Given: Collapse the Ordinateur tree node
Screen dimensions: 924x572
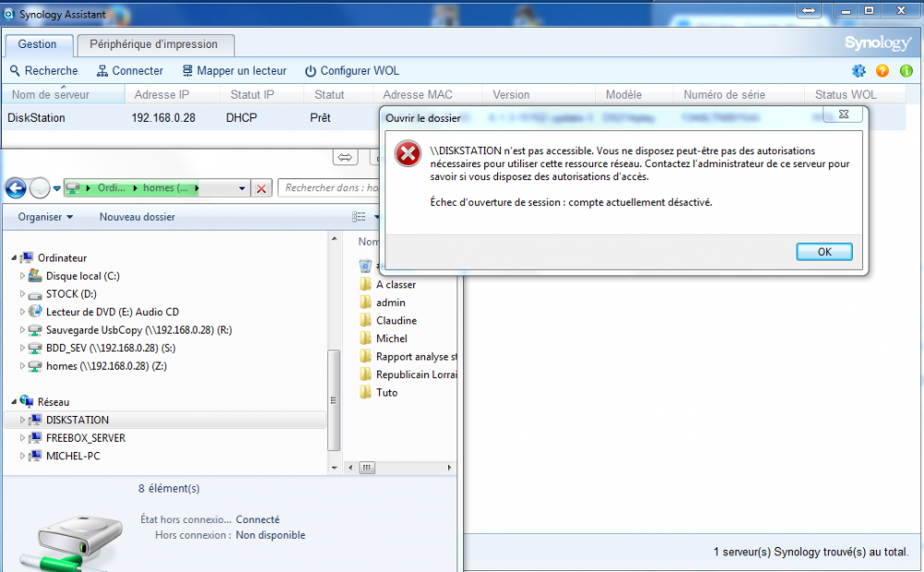Looking at the screenshot, I should [x=14, y=258].
